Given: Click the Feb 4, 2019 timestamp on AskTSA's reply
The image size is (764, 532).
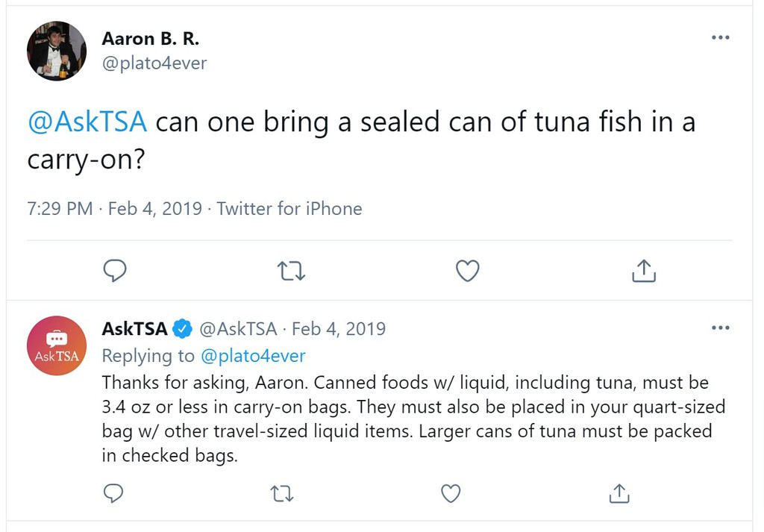Looking at the screenshot, I should 339,328.
